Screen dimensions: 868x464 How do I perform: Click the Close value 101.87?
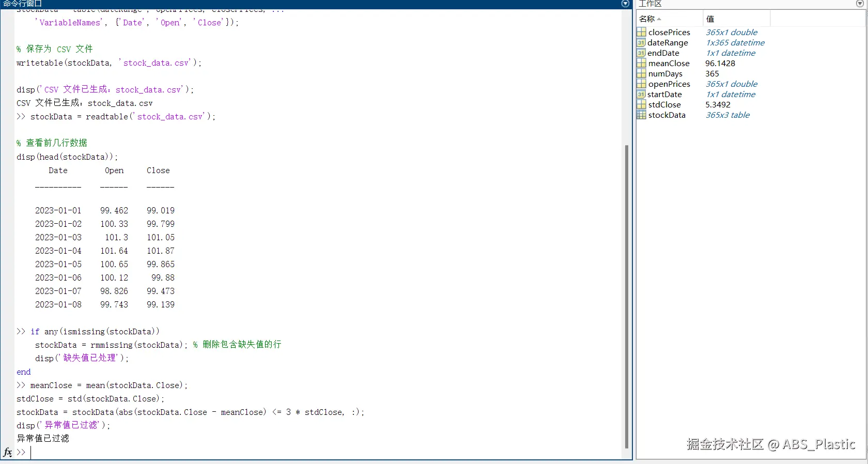click(x=161, y=251)
